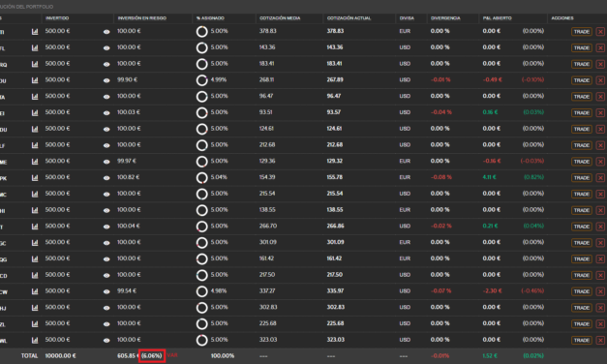The width and height of the screenshot is (607, 364).
Task: View the chart for the 154.39 row
Action: [35, 178]
